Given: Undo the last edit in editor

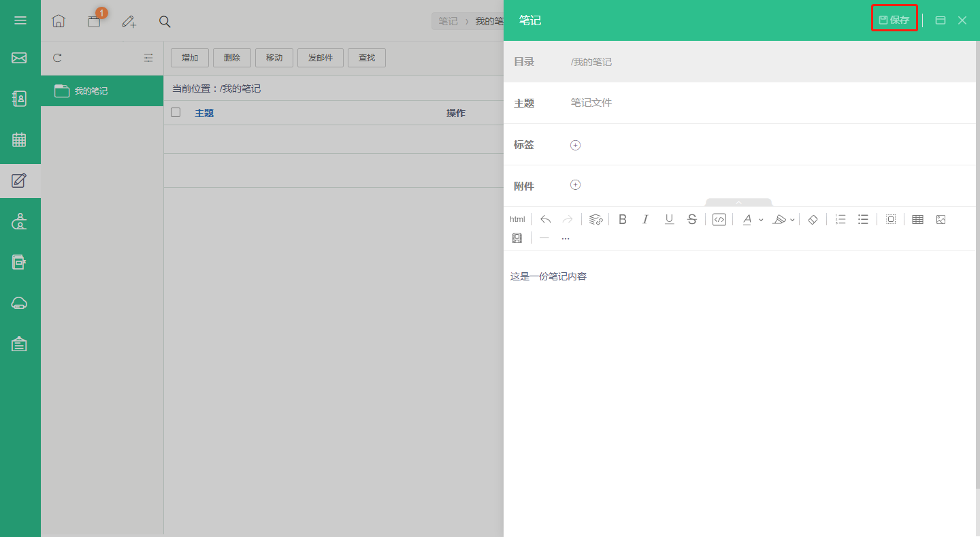Looking at the screenshot, I should coord(545,219).
